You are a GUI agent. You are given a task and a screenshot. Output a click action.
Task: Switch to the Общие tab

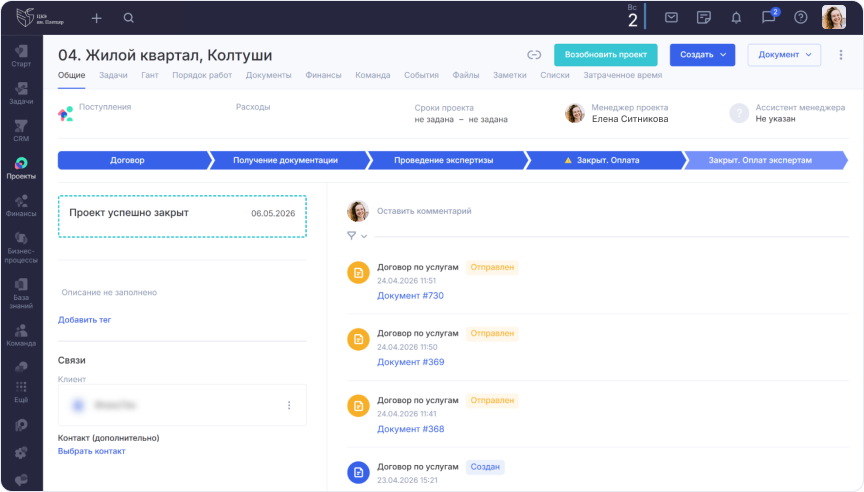pyautogui.click(x=72, y=75)
